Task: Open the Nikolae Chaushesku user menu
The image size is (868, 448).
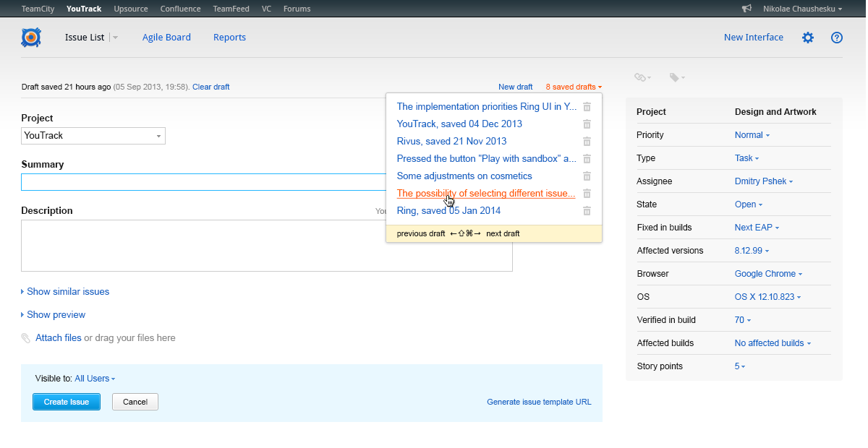Action: point(802,9)
